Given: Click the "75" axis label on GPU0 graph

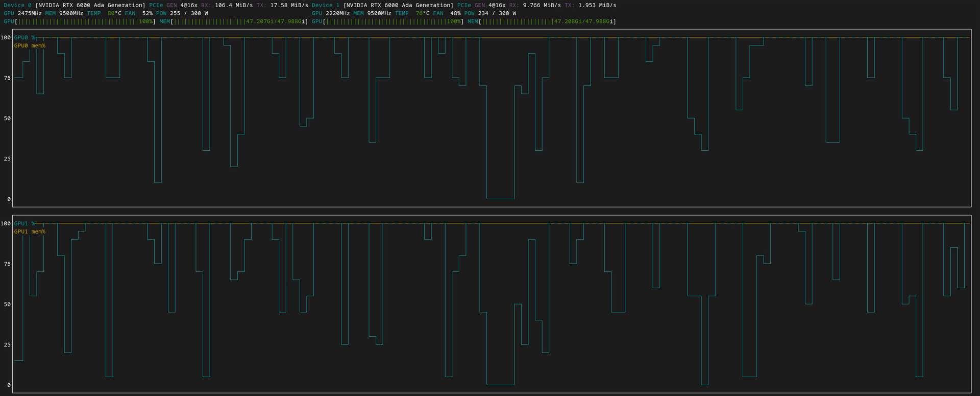Looking at the screenshot, I should tap(7, 78).
